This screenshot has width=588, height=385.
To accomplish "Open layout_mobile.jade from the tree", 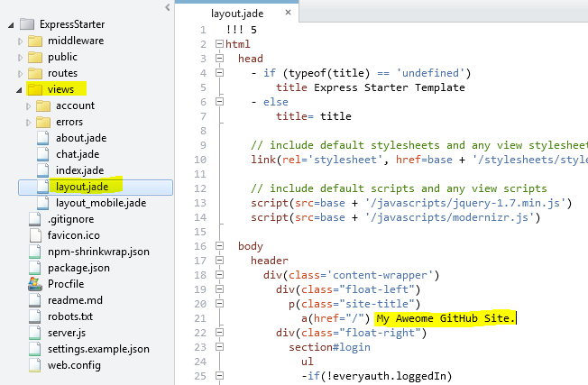I will click(101, 203).
